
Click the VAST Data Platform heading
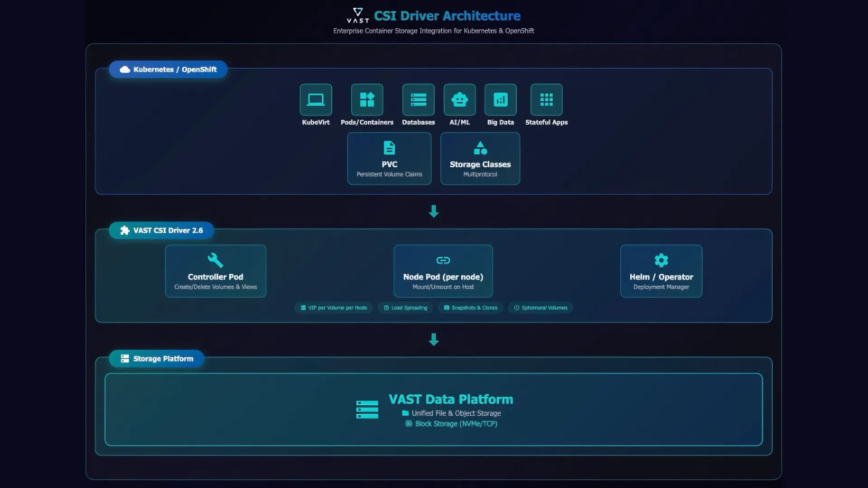451,399
